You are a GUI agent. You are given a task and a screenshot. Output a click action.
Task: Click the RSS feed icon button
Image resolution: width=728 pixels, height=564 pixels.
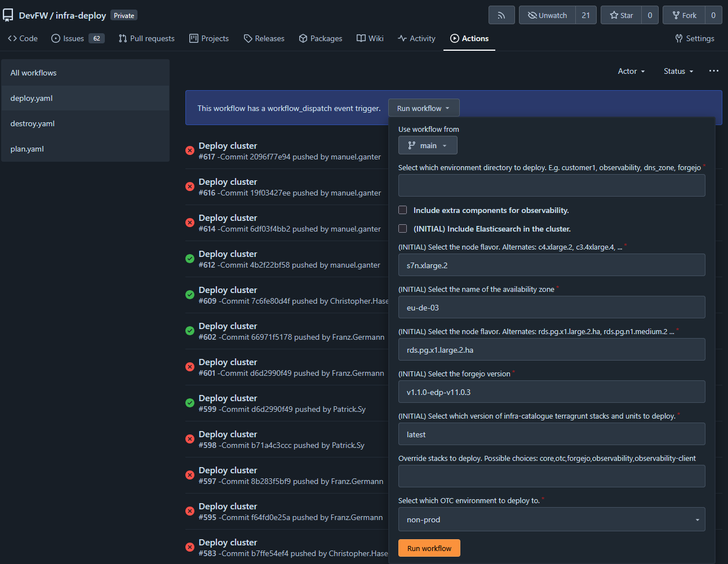pyautogui.click(x=501, y=15)
